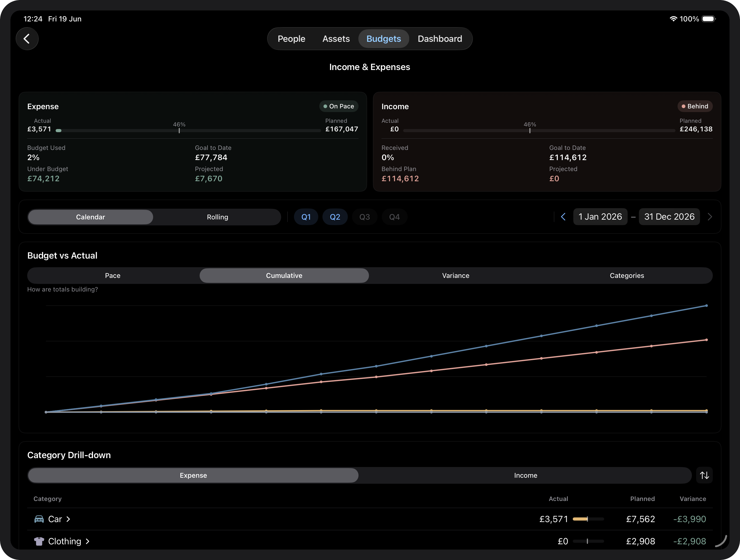Viewport: 740px width, 560px height.
Task: Select Calendar period mode
Action: click(90, 217)
